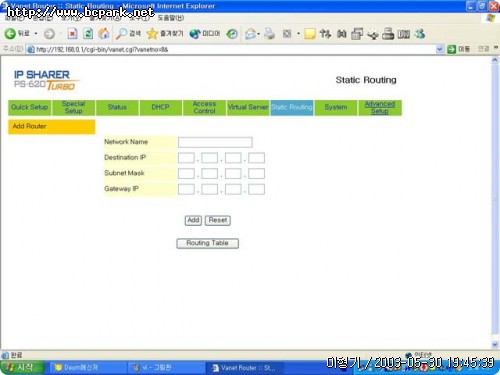
Task: Click the Stop loading icon
Action: (72, 34)
